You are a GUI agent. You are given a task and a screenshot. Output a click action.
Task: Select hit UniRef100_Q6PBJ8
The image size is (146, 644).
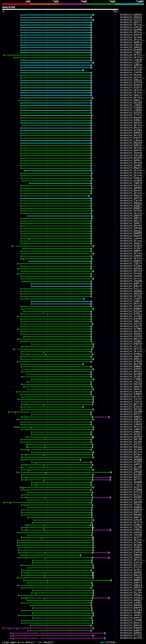pyautogui.click(x=131, y=42)
